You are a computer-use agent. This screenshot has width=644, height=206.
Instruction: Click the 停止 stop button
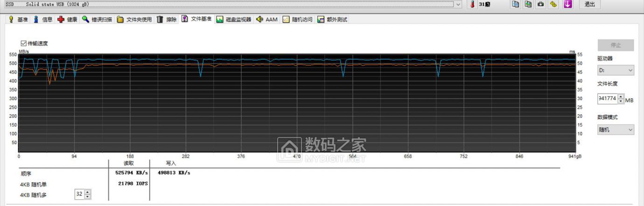616,45
